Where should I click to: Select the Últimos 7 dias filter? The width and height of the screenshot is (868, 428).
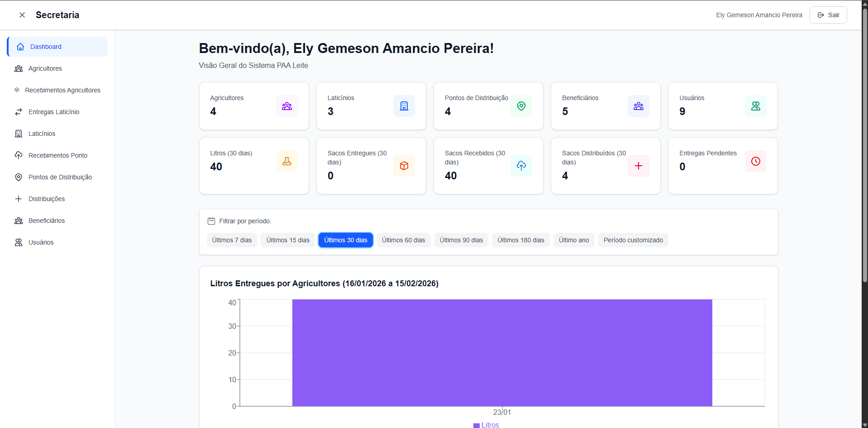pos(232,240)
